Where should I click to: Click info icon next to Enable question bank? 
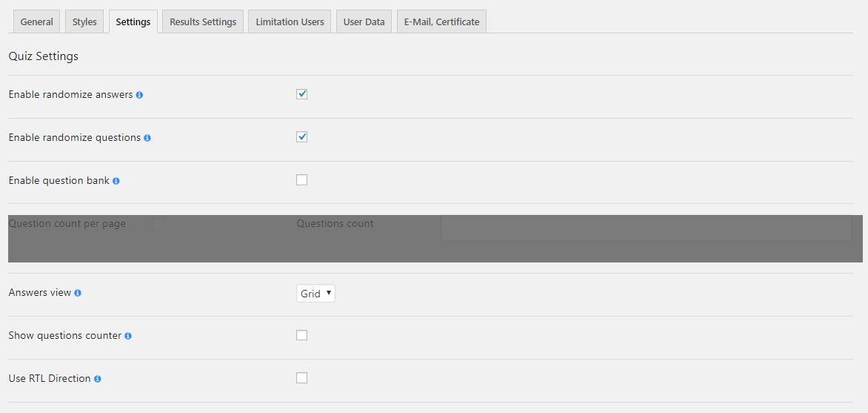116,181
